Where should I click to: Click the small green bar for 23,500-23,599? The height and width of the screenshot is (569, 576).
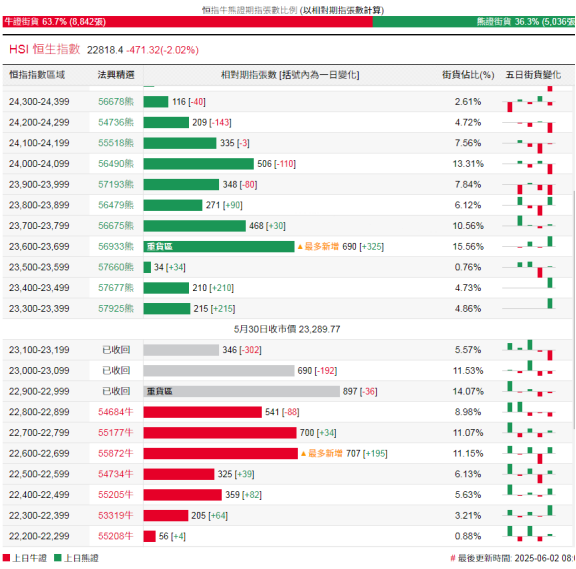(147, 267)
